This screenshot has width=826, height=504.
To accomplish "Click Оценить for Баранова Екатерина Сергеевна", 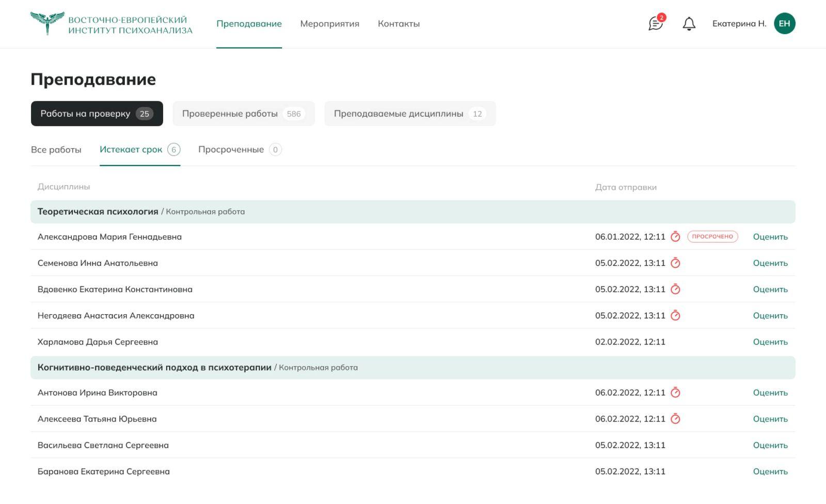I will coord(770,472).
